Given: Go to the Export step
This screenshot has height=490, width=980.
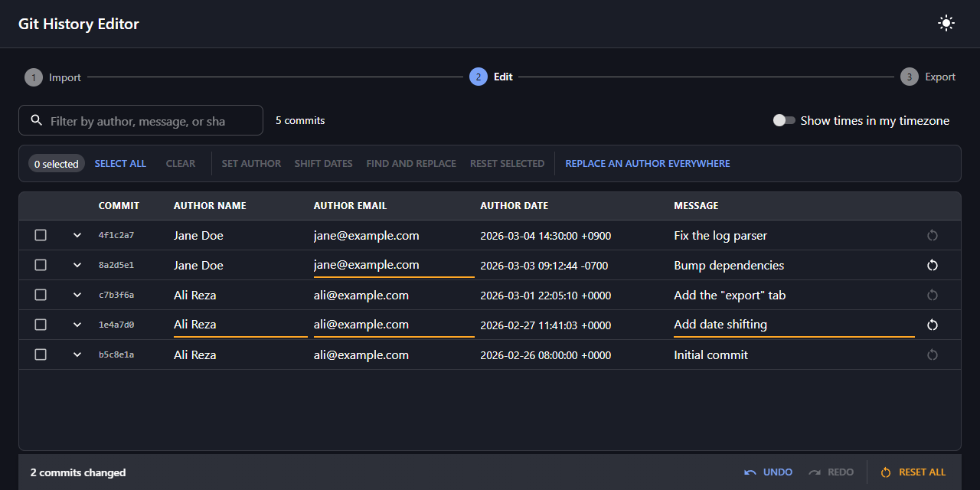Looking at the screenshot, I should coord(928,77).
